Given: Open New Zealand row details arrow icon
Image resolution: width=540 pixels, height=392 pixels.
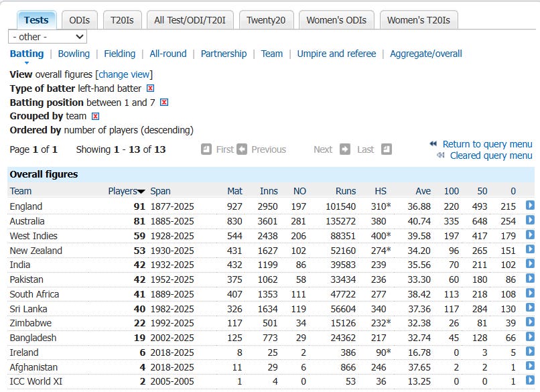Looking at the screenshot, I should [x=530, y=249].
